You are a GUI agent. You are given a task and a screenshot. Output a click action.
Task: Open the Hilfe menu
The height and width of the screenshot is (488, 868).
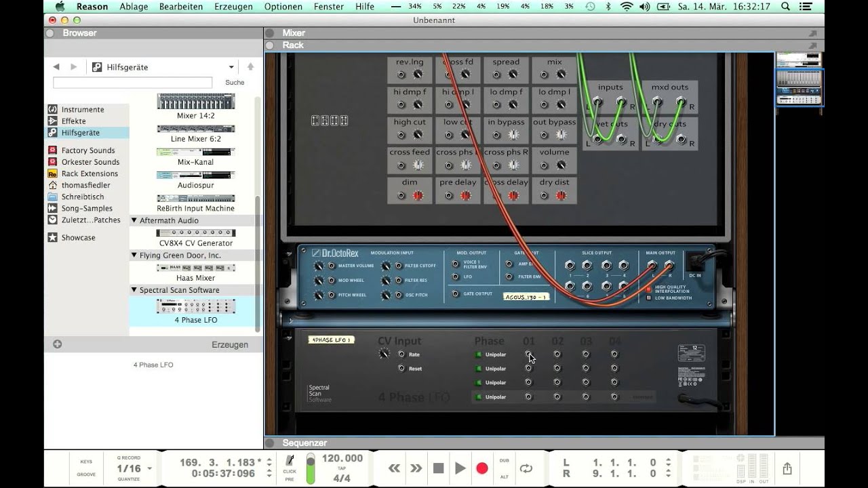[x=365, y=7]
